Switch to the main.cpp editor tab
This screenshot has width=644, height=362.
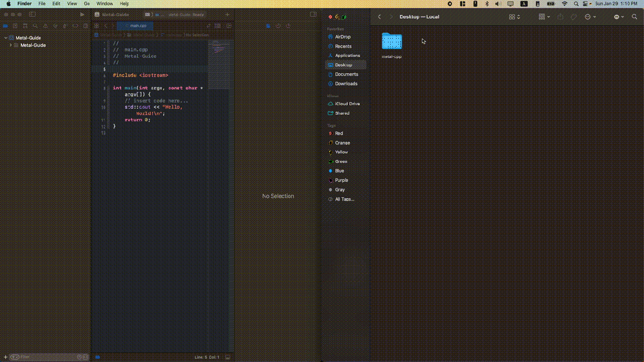pyautogui.click(x=137, y=26)
